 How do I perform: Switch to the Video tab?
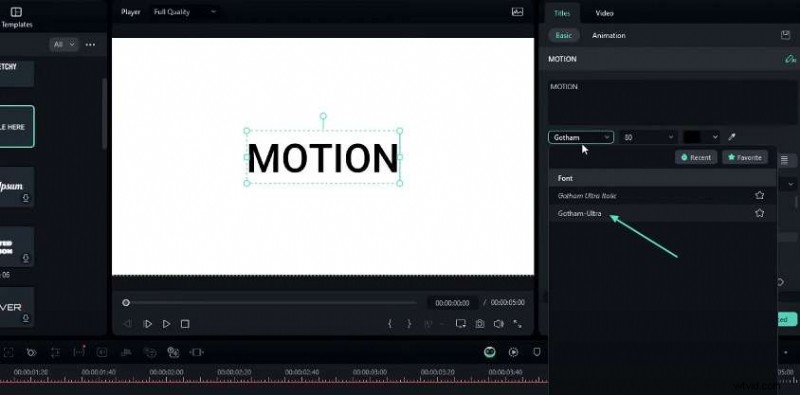point(604,13)
